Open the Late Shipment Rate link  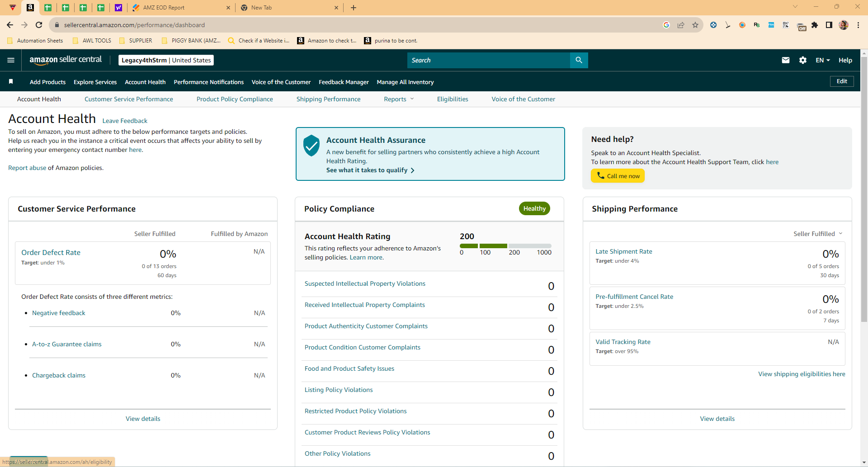[624, 251]
